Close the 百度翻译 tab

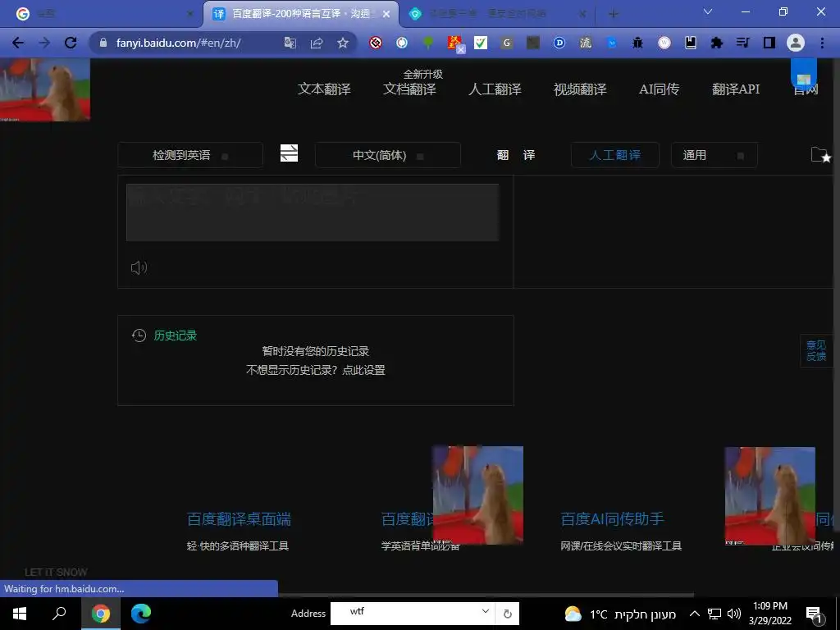click(x=386, y=14)
